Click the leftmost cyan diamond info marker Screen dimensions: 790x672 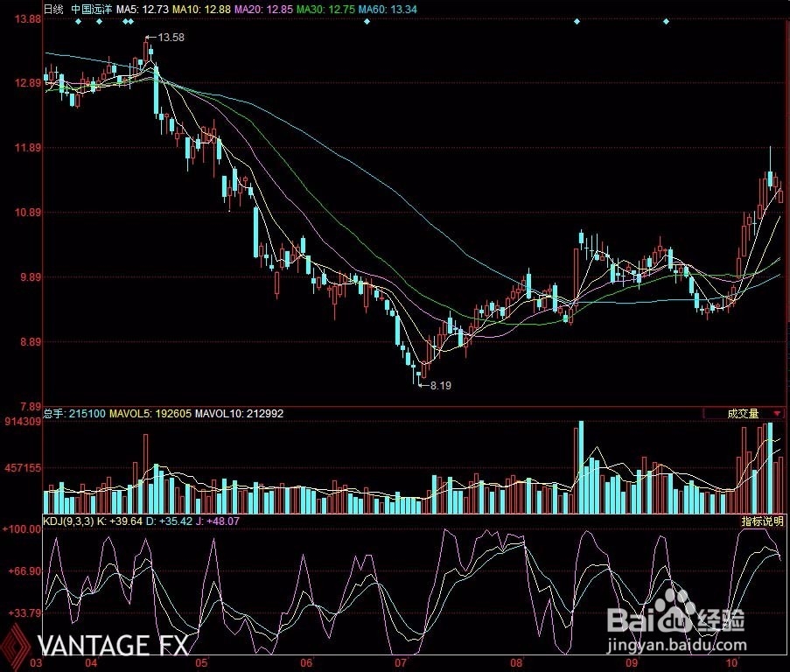78,22
